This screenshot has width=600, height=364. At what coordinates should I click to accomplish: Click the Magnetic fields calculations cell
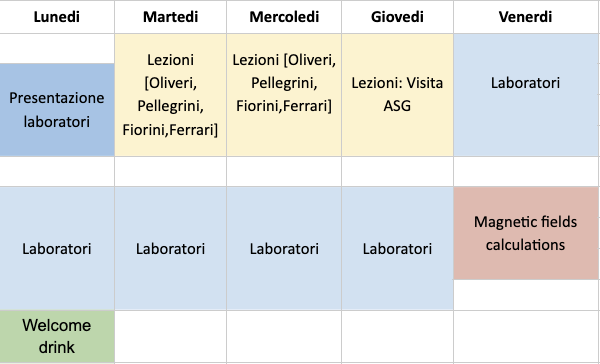(x=525, y=233)
